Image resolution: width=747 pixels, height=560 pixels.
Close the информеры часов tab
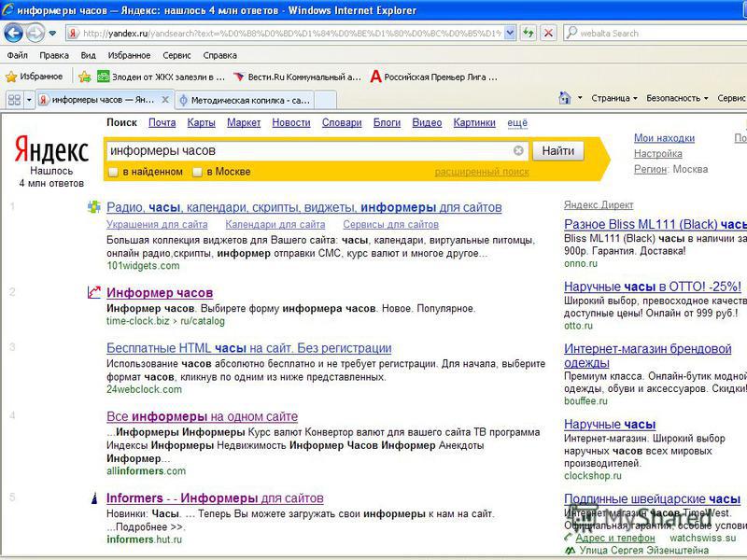click(165, 100)
